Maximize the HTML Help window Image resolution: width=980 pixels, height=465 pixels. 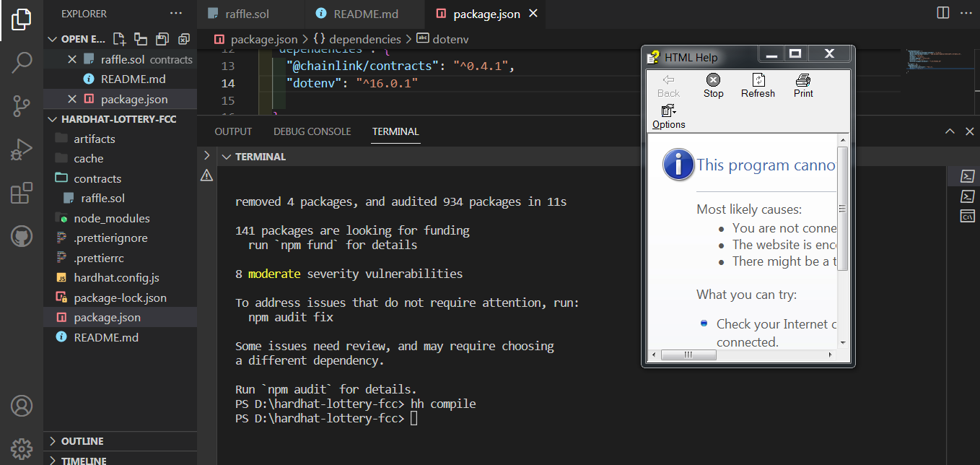[x=795, y=54]
